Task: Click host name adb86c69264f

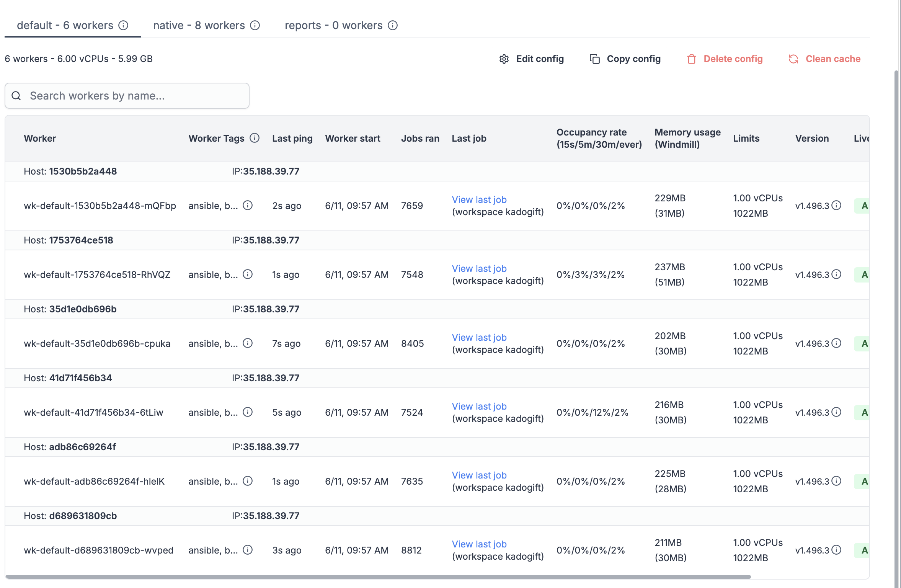Action: (82, 447)
